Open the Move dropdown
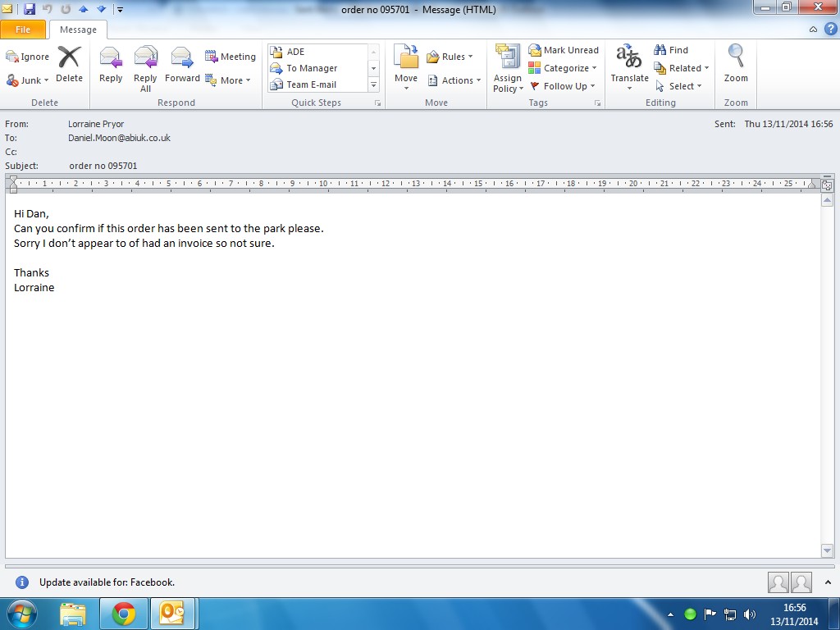Viewport: 840px width, 630px height. 406,68
